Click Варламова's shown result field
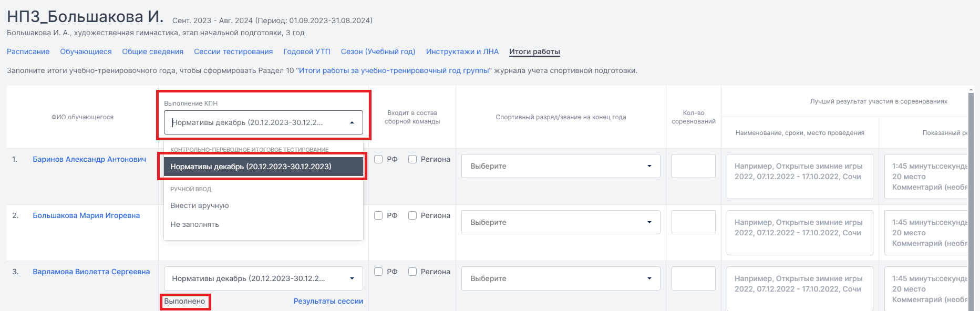Screen dimensions: 980x311 point(926,288)
